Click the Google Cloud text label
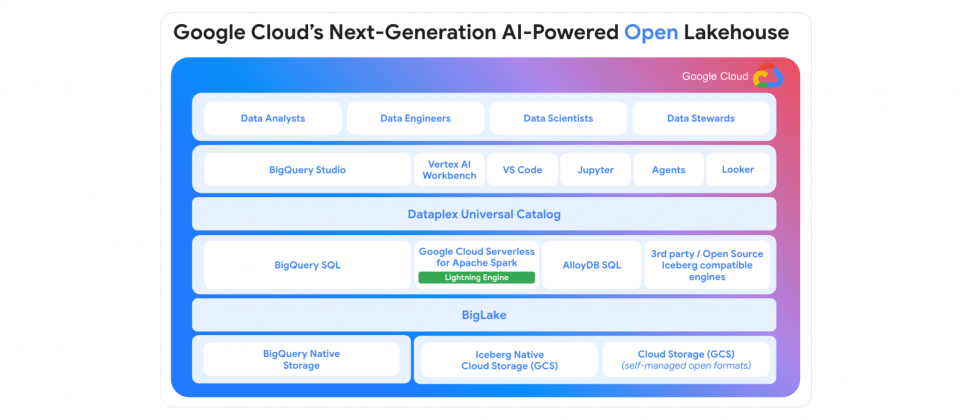This screenshot has width=960, height=420. tap(715, 77)
